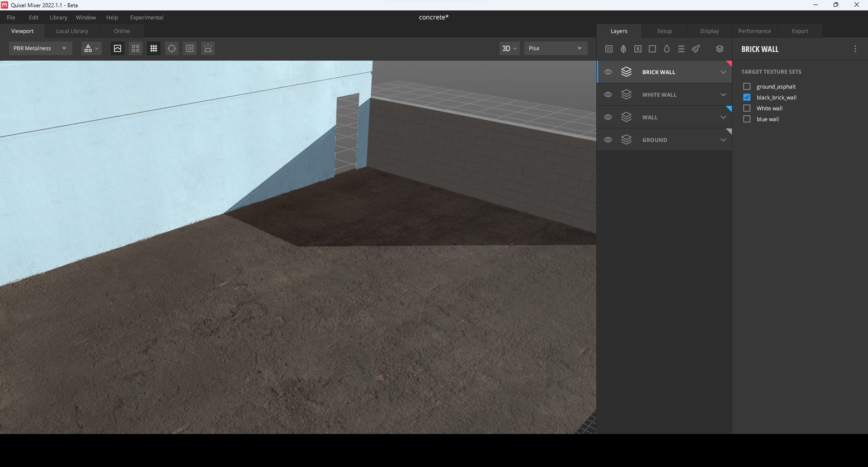
Task: Expand the WHITE WALL layer chevron
Action: click(x=723, y=94)
